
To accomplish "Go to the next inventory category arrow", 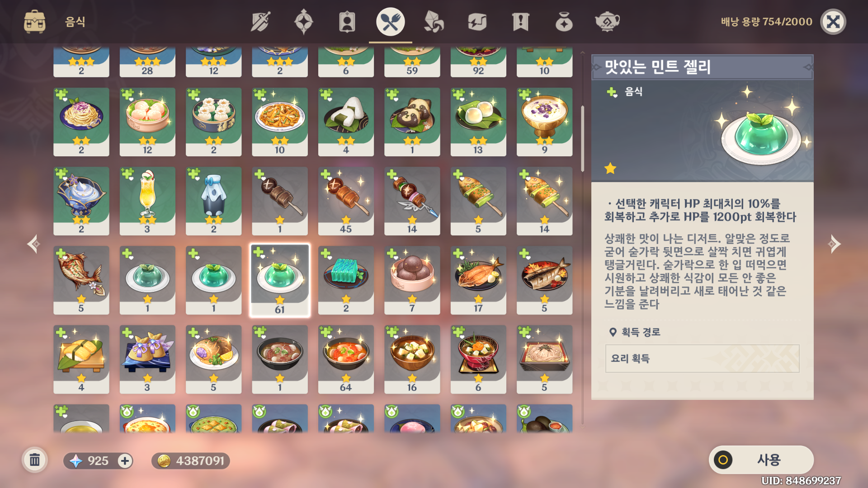I will coord(834,244).
